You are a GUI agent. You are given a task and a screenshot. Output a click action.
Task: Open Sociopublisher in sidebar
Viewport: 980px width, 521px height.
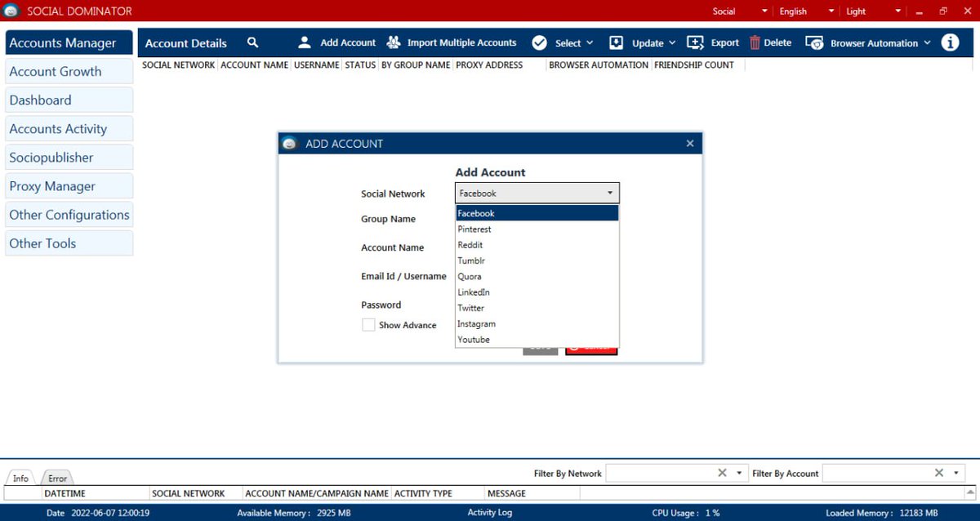tap(69, 157)
